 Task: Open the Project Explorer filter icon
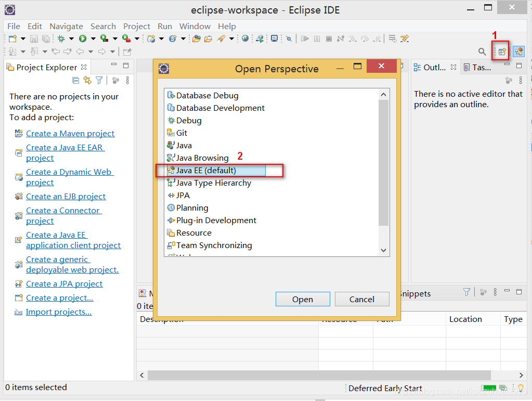coord(99,81)
